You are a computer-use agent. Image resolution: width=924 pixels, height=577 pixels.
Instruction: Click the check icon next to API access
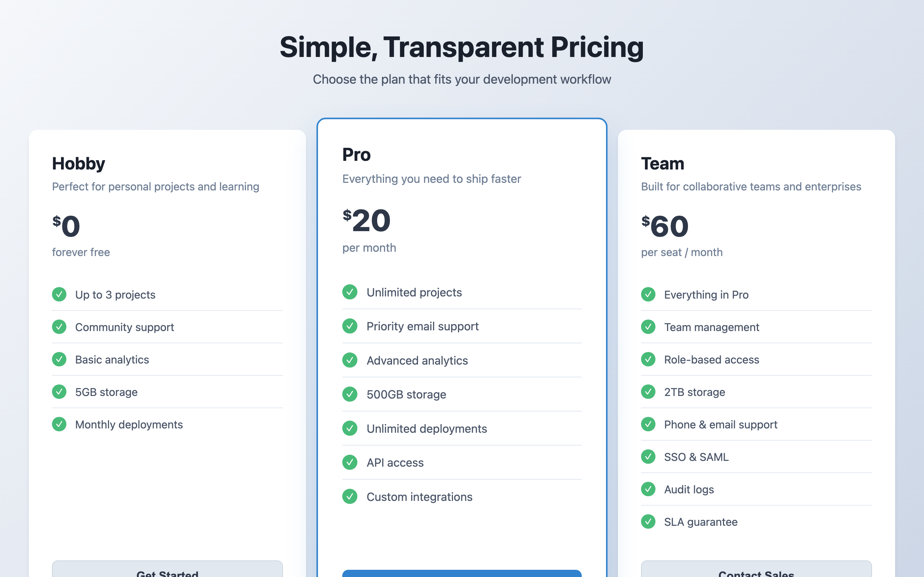[350, 462]
